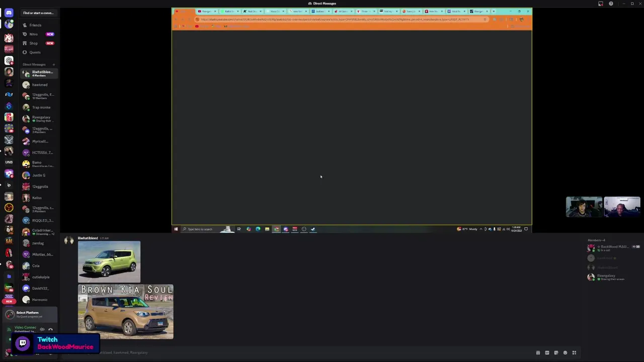Open the UNB server icon
The height and width of the screenshot is (362, 644).
click(9, 162)
